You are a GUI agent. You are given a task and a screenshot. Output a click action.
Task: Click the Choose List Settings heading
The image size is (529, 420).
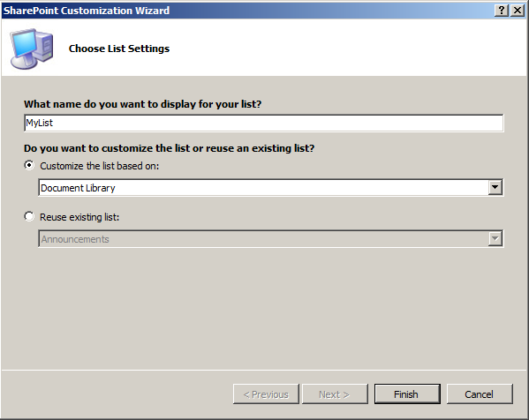tap(119, 49)
